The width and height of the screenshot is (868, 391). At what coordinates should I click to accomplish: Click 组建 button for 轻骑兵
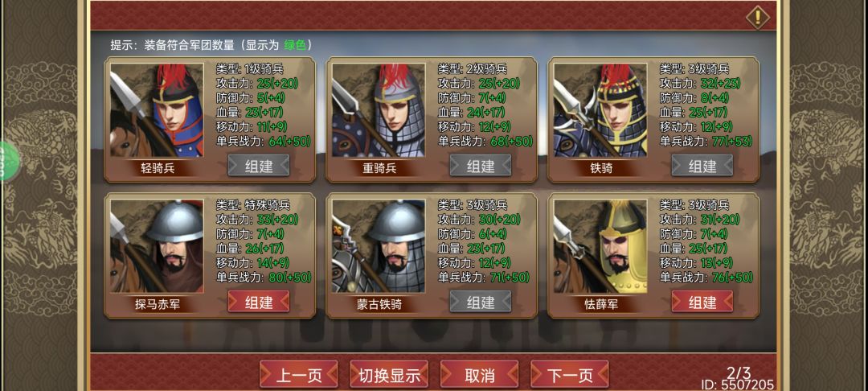[259, 165]
